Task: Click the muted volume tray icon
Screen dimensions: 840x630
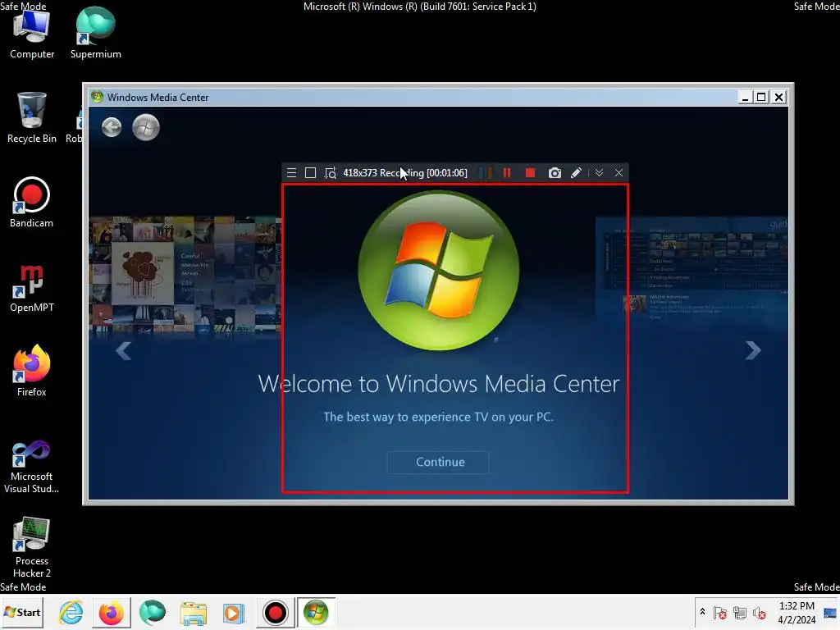Action: click(759, 612)
